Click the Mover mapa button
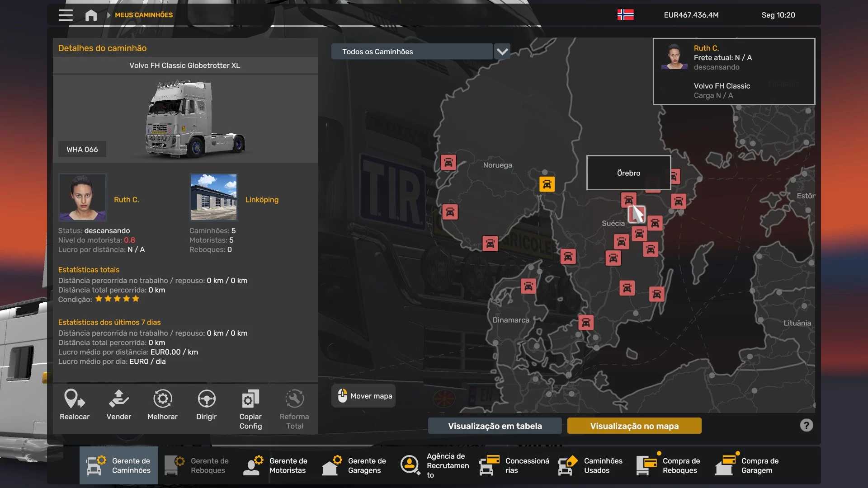The width and height of the screenshot is (868, 488). pyautogui.click(x=363, y=396)
